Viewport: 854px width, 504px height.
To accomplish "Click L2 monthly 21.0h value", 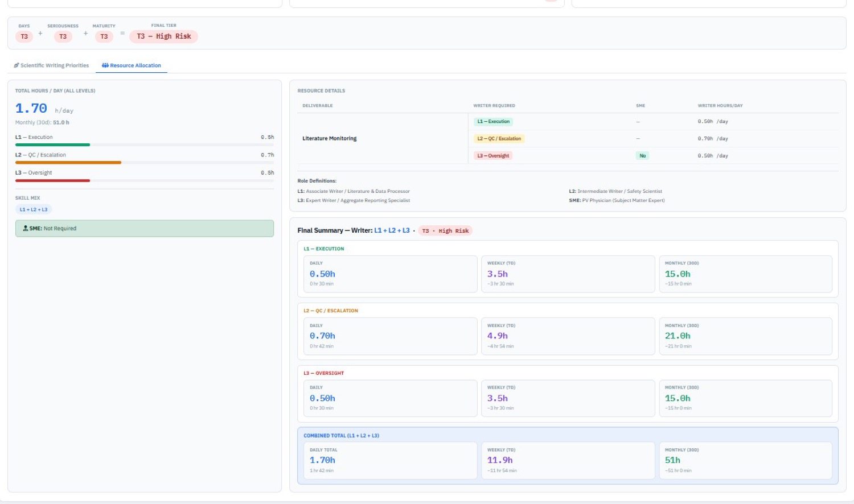I will pos(678,336).
